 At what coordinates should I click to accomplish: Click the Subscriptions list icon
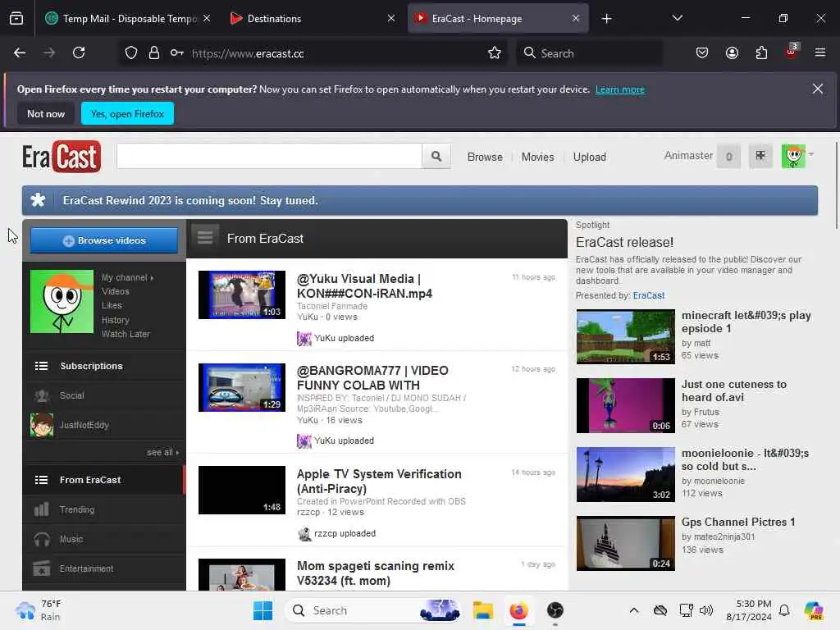[41, 366]
